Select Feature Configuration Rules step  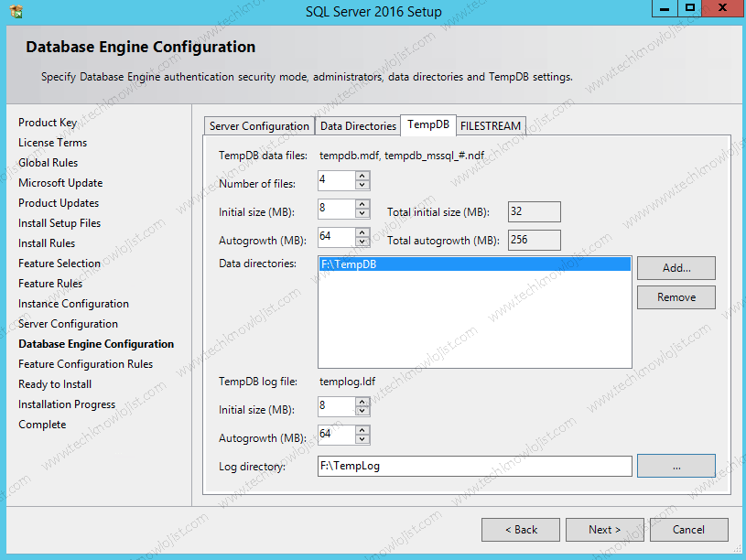86,364
